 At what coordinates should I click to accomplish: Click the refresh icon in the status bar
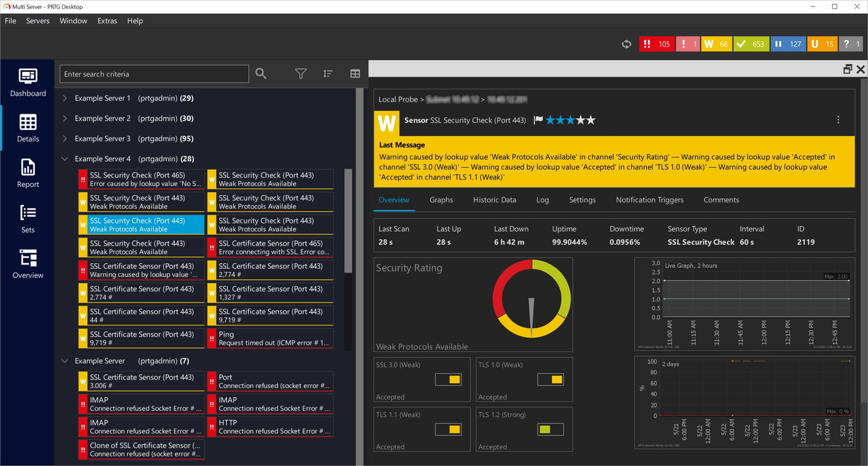(626, 44)
